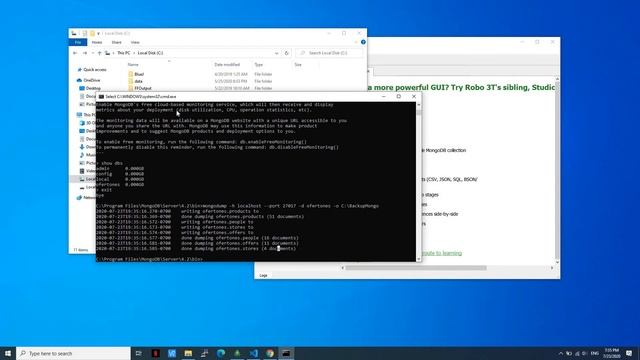Viewport: 640px width, 360px height.
Task: Open the taskbar clock and date
Action: 612,353
